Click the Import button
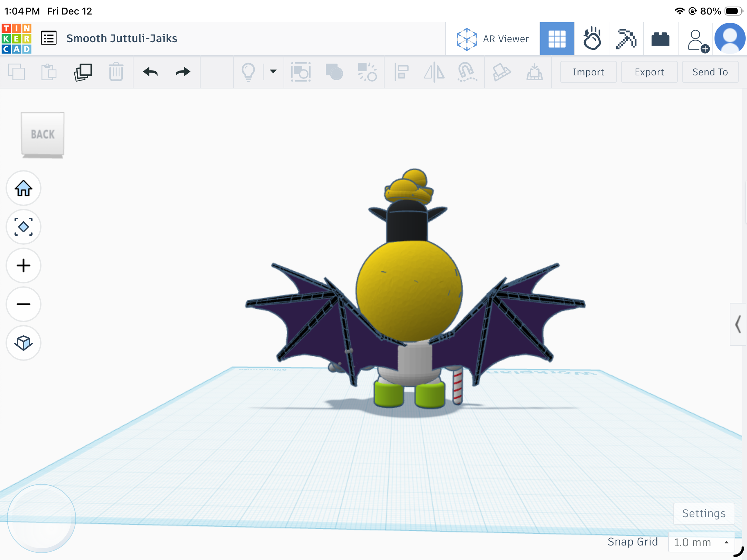Image resolution: width=747 pixels, height=560 pixels. click(588, 72)
